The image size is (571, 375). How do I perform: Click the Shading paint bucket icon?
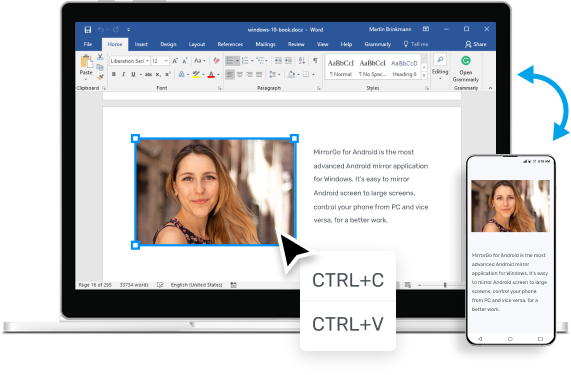tap(291, 74)
